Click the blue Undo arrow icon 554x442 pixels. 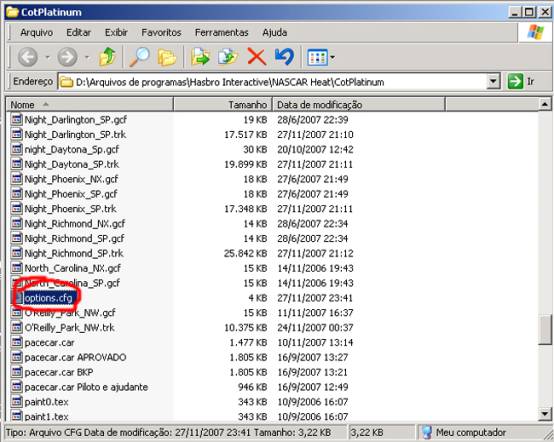coord(284,57)
